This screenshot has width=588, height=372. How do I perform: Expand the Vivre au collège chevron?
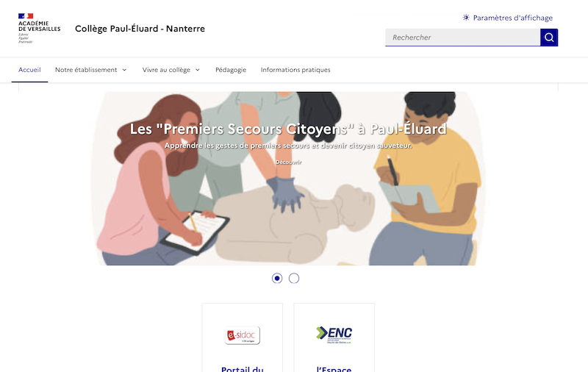tap(198, 70)
